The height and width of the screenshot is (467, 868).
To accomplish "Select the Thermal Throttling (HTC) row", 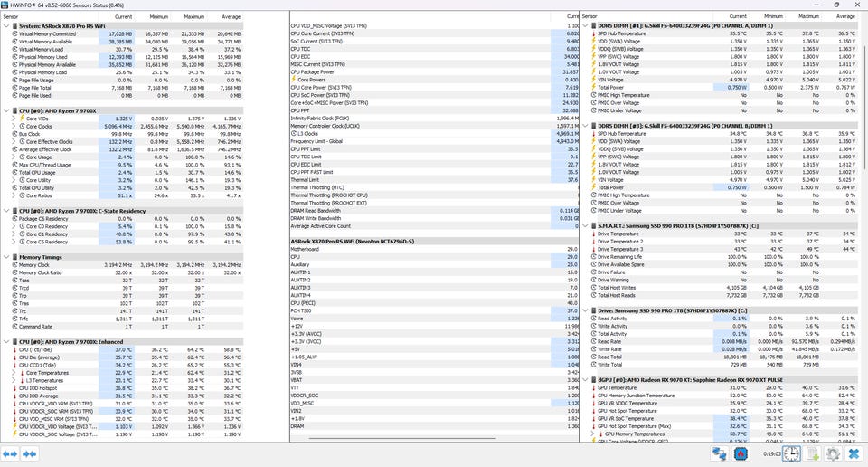I will (x=435, y=187).
